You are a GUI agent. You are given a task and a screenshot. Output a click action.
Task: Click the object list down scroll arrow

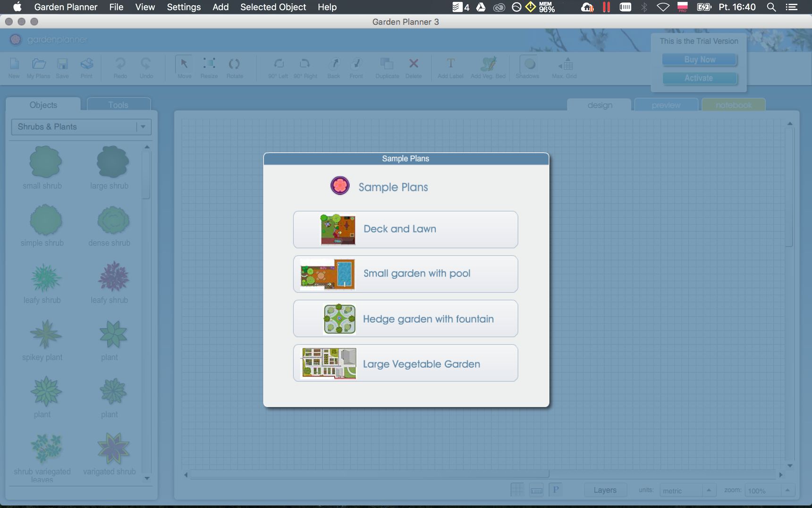point(147,478)
